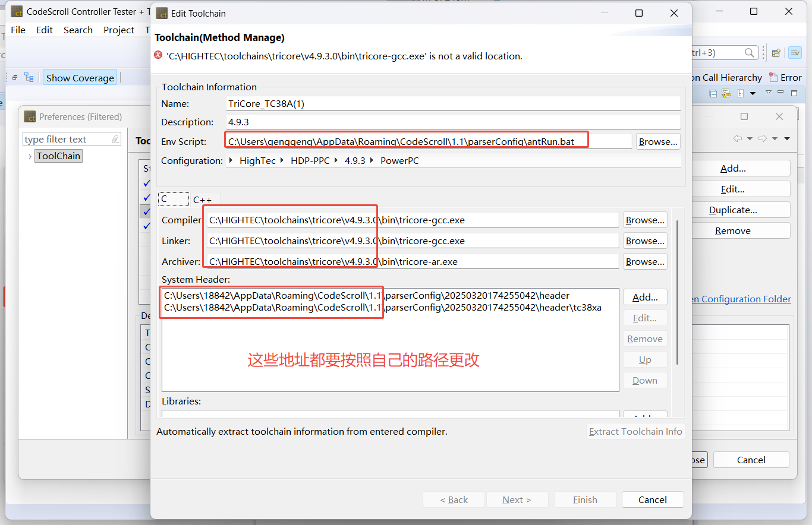Toggle the Show Coverage button
Image resolution: width=812 pixels, height=525 pixels.
(x=80, y=78)
